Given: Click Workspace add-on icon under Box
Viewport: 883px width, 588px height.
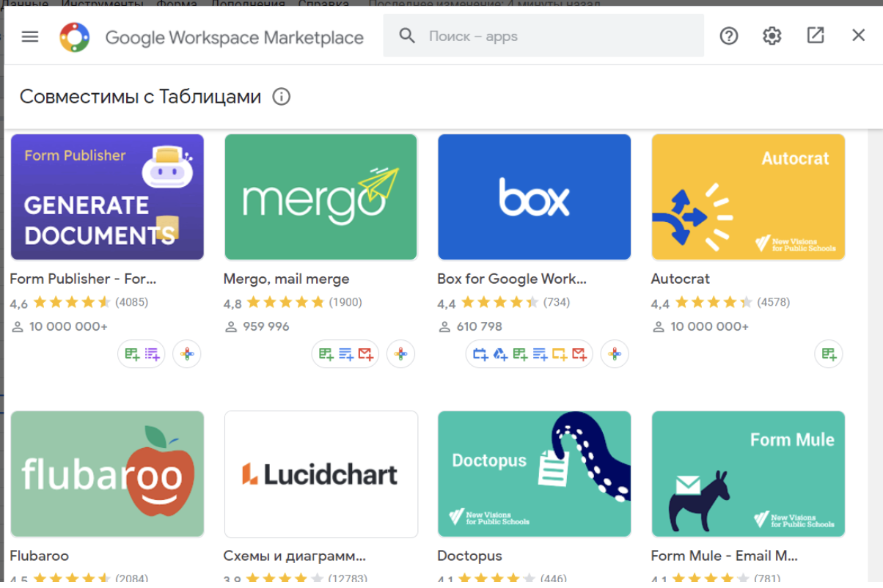Looking at the screenshot, I should tap(615, 354).
